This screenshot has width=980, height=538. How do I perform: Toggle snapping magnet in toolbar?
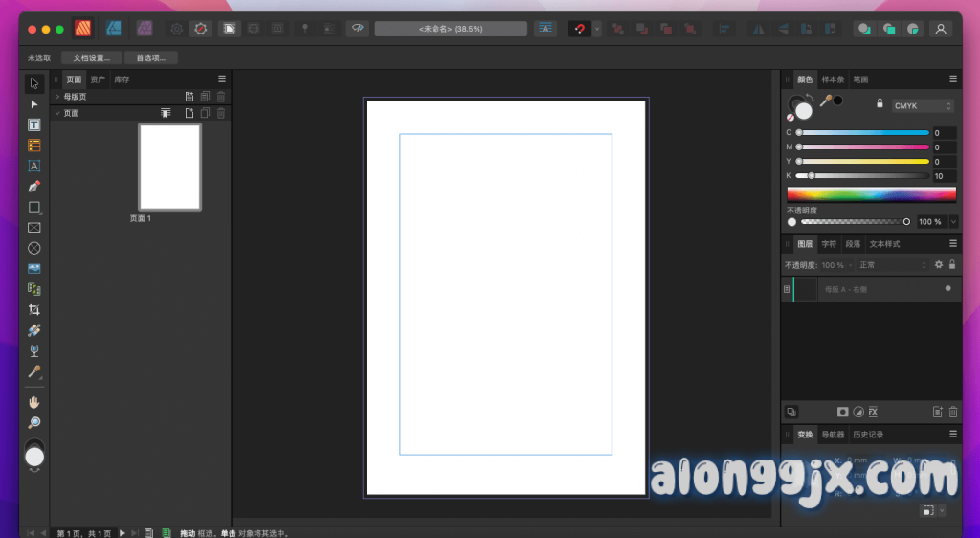click(579, 29)
